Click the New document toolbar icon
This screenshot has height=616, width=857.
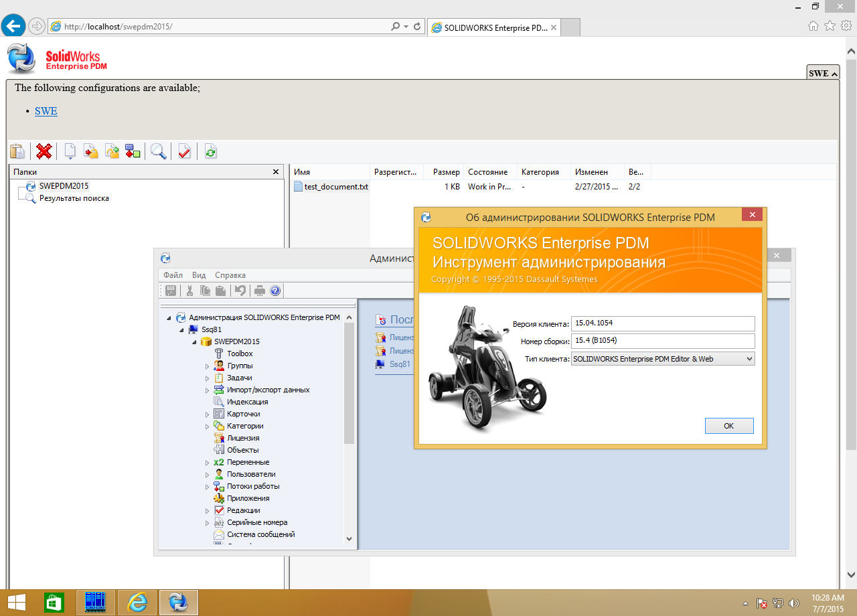(70, 151)
